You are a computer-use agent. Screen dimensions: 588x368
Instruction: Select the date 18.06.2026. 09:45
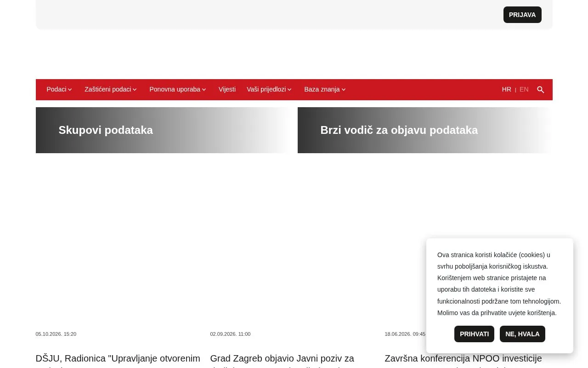pyautogui.click(x=405, y=334)
